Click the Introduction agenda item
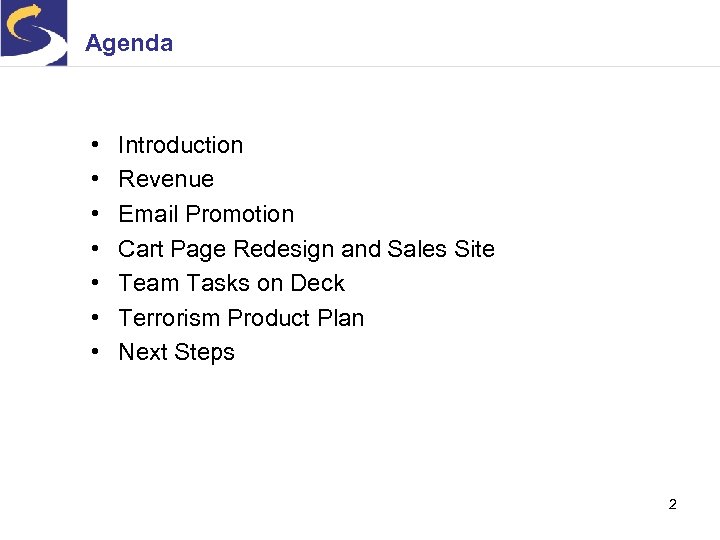 pyautogui.click(x=180, y=145)
